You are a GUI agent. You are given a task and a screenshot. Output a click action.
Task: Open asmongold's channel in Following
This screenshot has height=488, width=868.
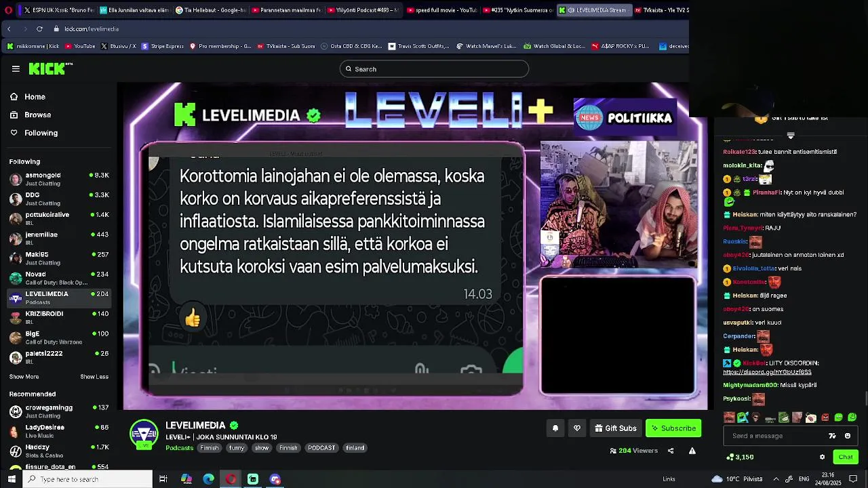[59, 179]
